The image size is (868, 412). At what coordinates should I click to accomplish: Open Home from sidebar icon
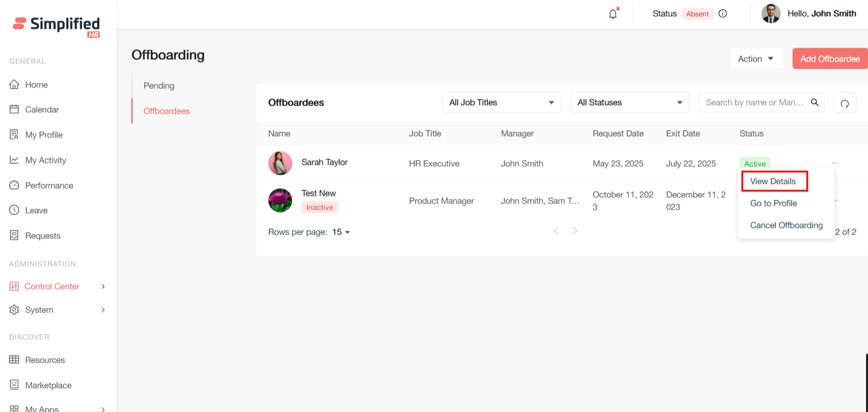pyautogui.click(x=14, y=85)
